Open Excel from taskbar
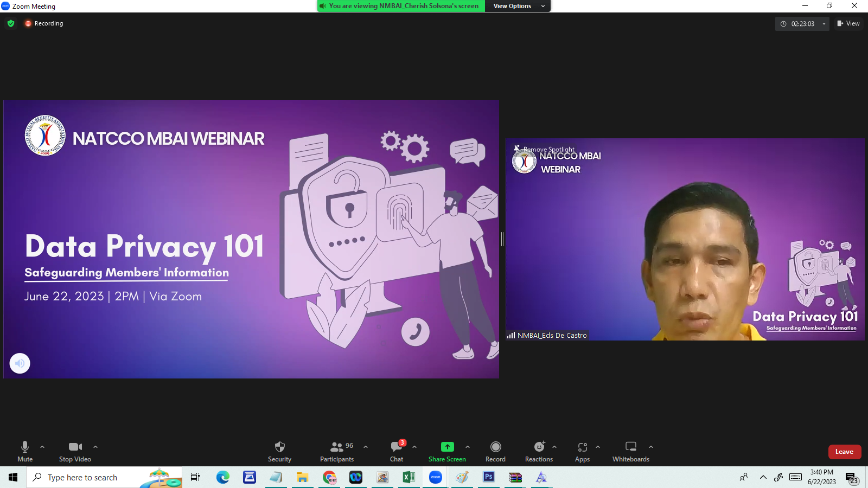 coord(409,477)
